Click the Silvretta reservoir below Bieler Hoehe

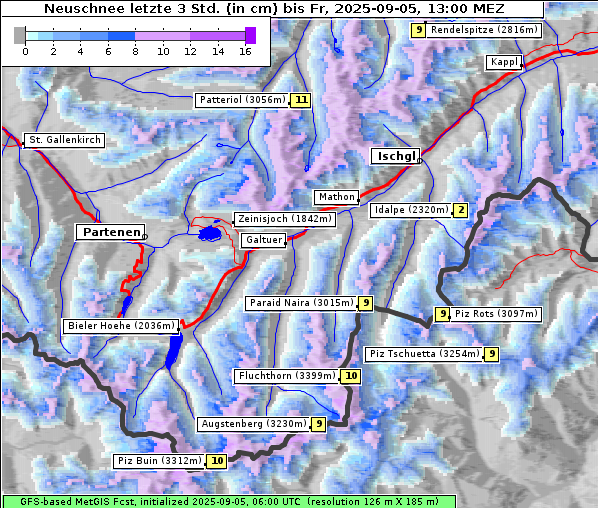174,351
